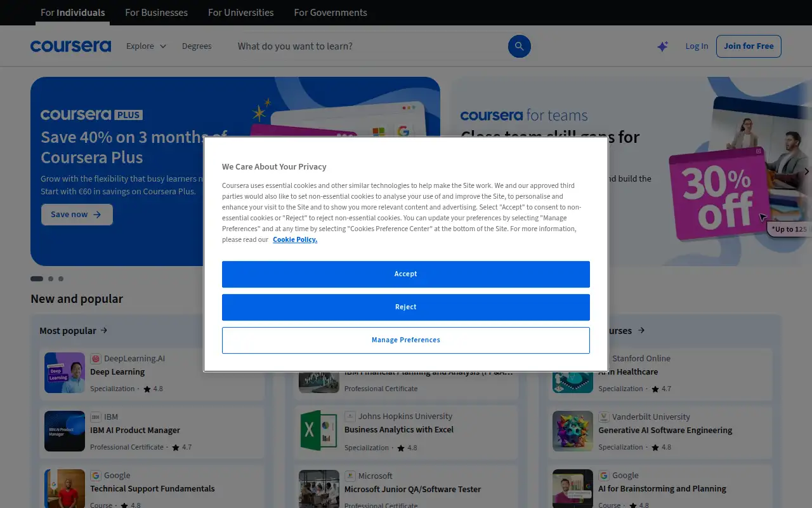
Task: Open Deep Learning course thumbnail
Action: (x=65, y=373)
